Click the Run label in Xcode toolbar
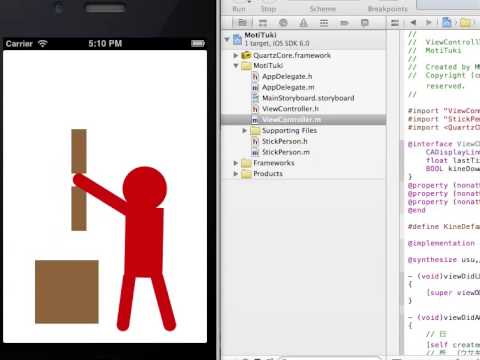The image size is (480, 360). pos(239,9)
